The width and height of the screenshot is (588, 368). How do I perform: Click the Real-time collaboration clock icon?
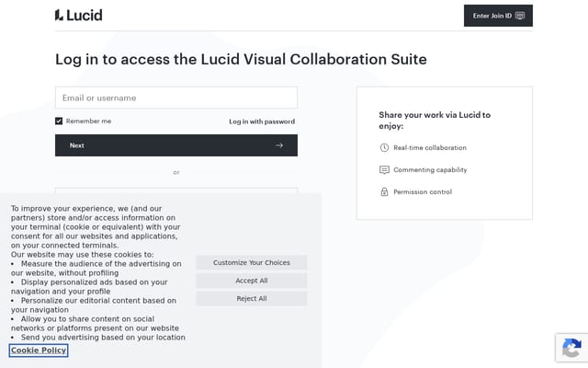click(384, 147)
